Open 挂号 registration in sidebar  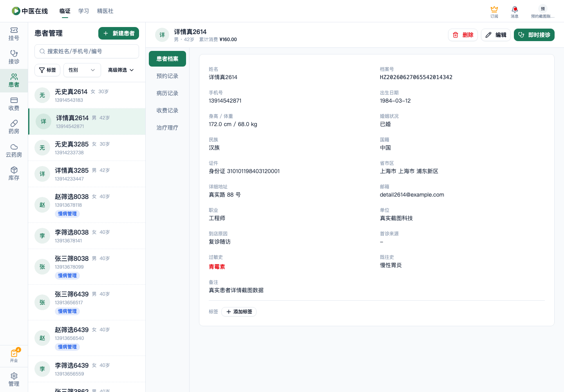(x=14, y=34)
